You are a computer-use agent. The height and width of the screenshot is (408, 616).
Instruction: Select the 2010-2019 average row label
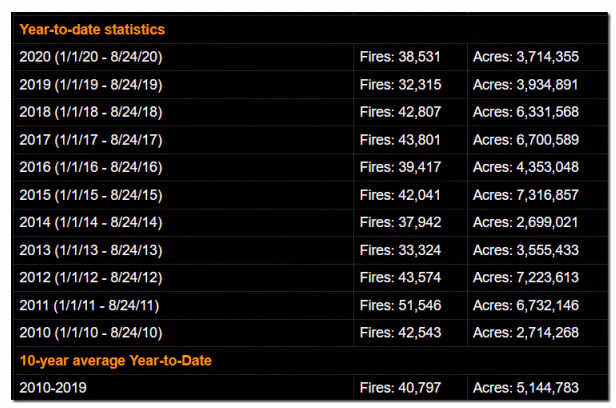[50, 386]
